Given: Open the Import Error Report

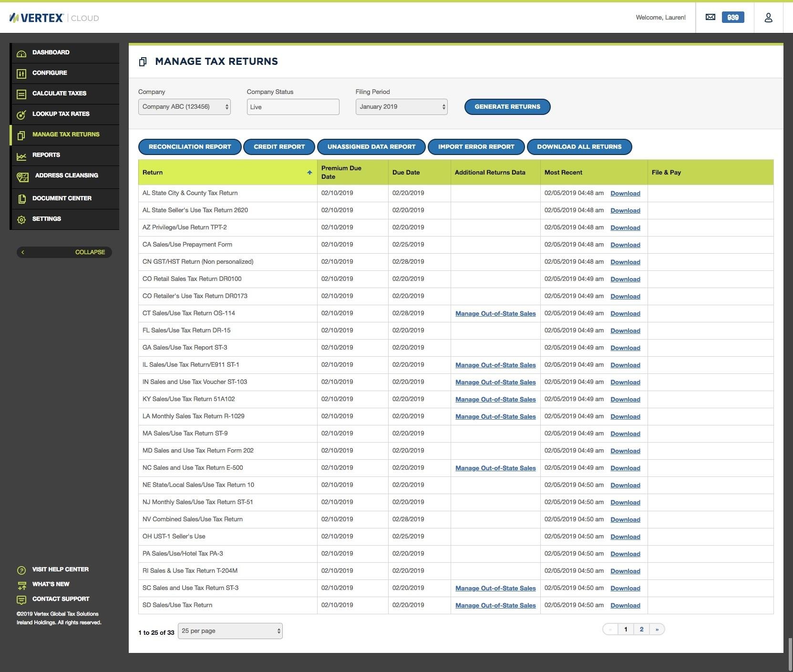Looking at the screenshot, I should click(x=476, y=147).
